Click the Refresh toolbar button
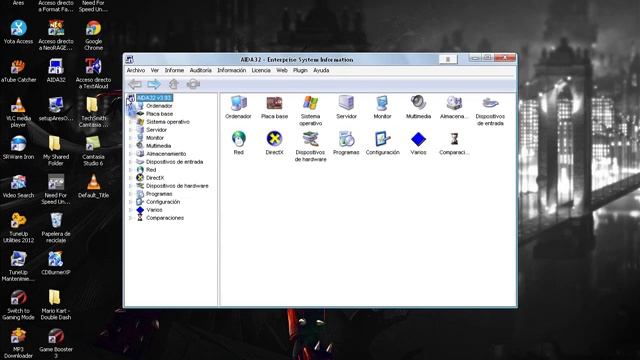Screen dimensions: 640x360 [193, 84]
